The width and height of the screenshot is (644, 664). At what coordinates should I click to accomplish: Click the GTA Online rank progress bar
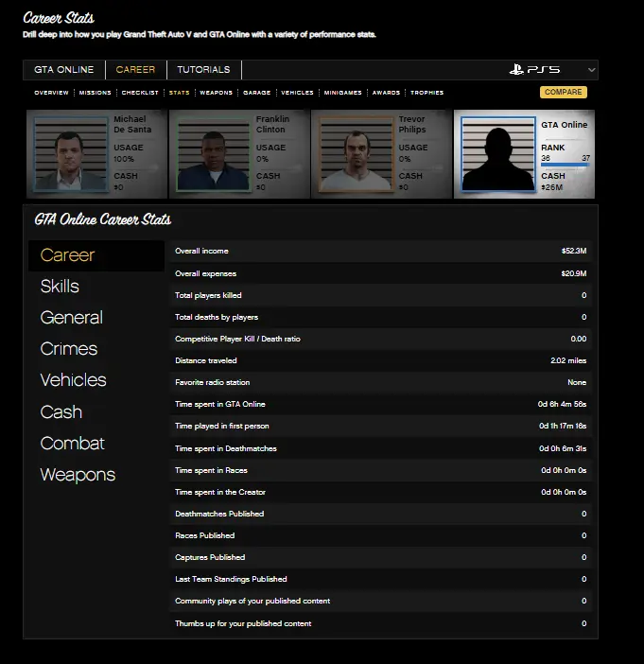coord(566,165)
